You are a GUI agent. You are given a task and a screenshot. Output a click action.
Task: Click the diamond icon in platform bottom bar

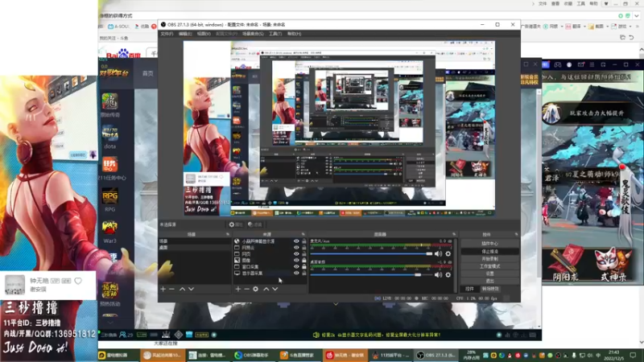coord(178,335)
